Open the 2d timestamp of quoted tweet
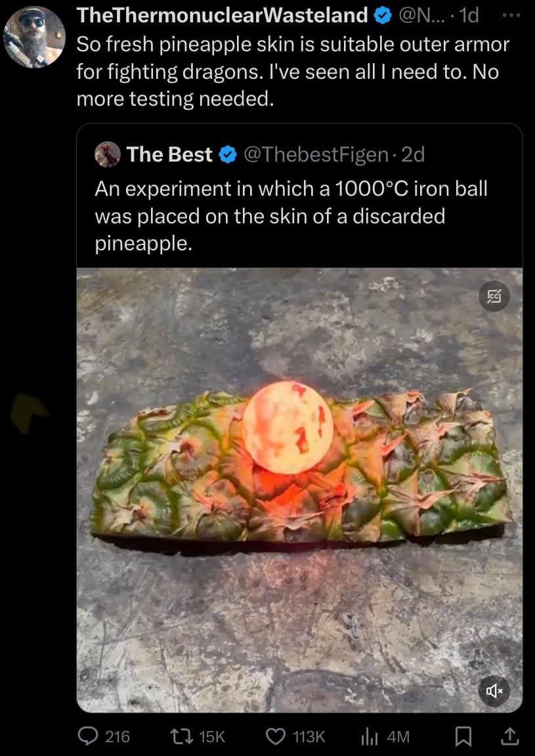The image size is (535, 756). click(413, 154)
